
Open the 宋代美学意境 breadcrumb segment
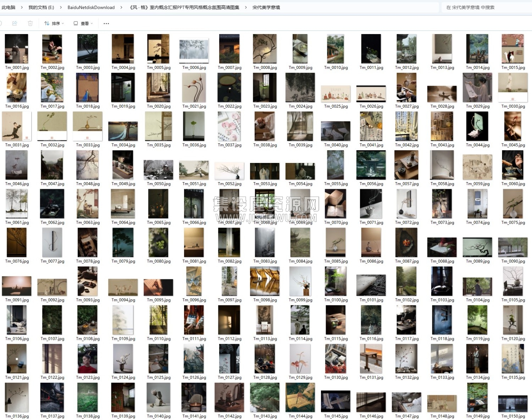(266, 7)
